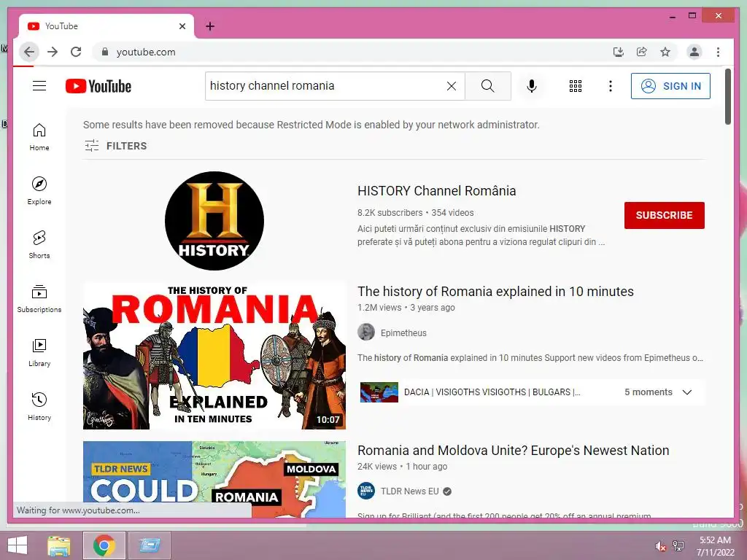The height and width of the screenshot is (560, 747).
Task: Open the Windows Start button
Action: click(18, 545)
